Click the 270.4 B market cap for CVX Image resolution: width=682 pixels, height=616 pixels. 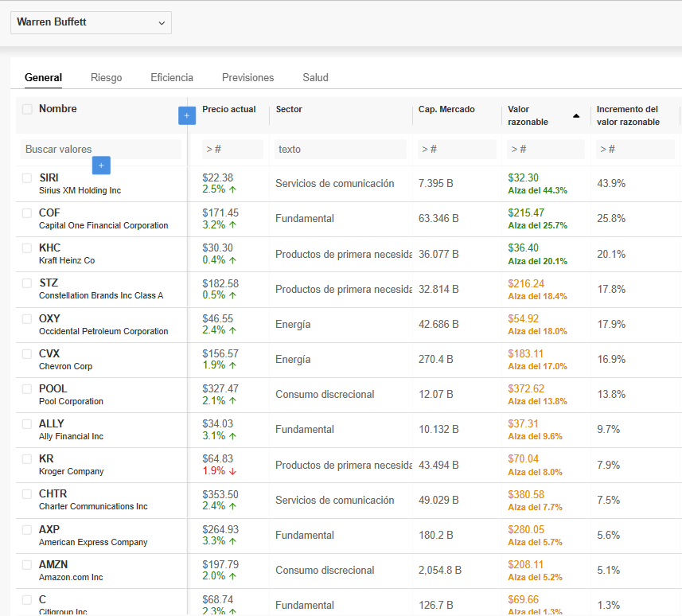click(x=436, y=360)
